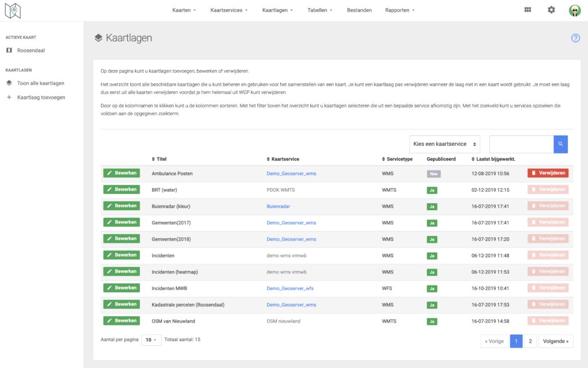Open the settings gear icon
Image resolution: width=588 pixels, height=368 pixels.
click(551, 10)
